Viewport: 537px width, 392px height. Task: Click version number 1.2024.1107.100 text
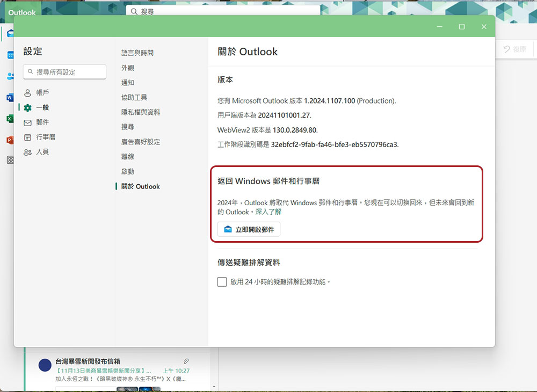(x=330, y=101)
